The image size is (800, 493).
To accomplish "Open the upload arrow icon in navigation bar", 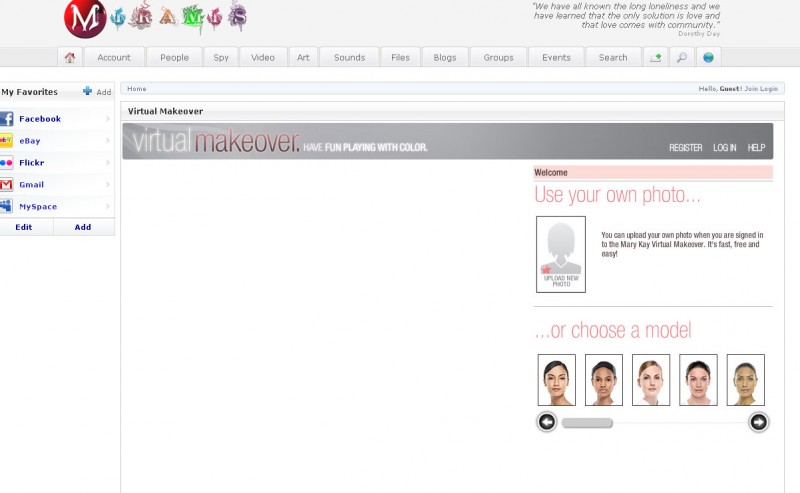I will pos(656,58).
